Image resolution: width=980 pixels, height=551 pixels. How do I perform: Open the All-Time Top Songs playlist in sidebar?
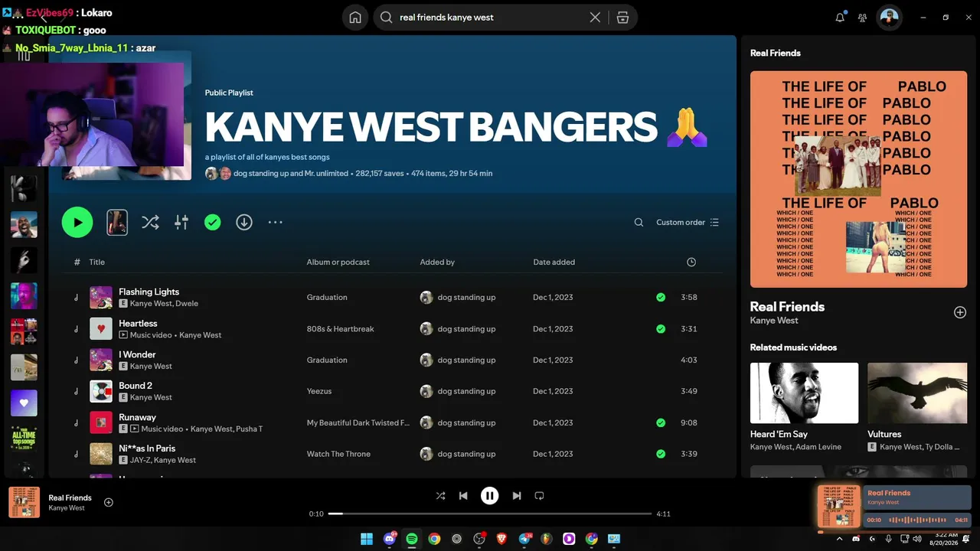pos(24,439)
